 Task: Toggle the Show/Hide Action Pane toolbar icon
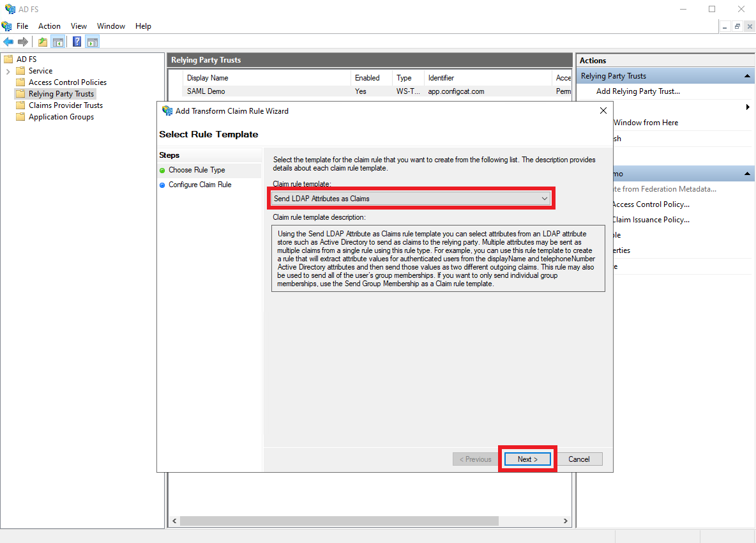click(x=93, y=42)
